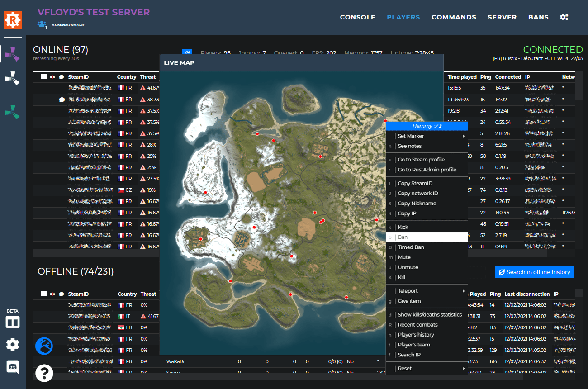This screenshot has width=588, height=389.
Task: Click the Search in offline history button
Action: 534,272
